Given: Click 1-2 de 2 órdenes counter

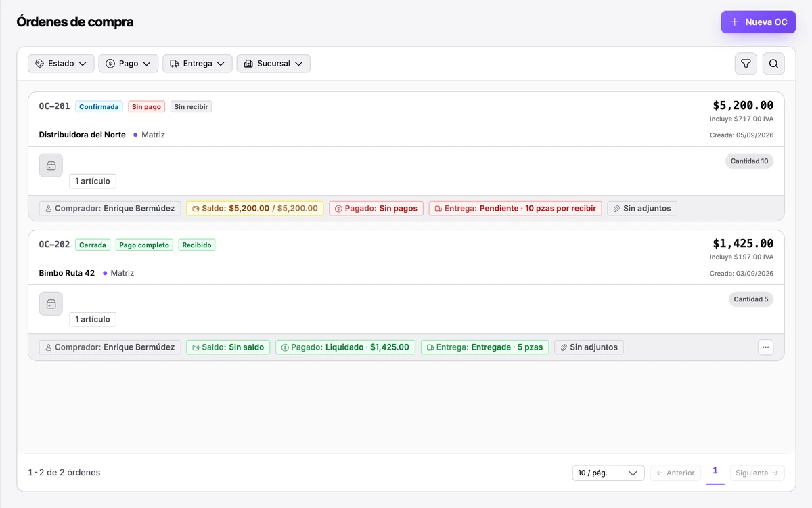Looking at the screenshot, I should [64, 473].
